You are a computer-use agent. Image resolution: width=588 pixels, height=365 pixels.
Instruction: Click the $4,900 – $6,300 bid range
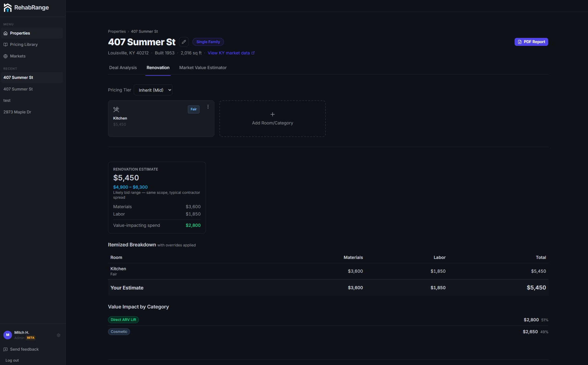[130, 187]
